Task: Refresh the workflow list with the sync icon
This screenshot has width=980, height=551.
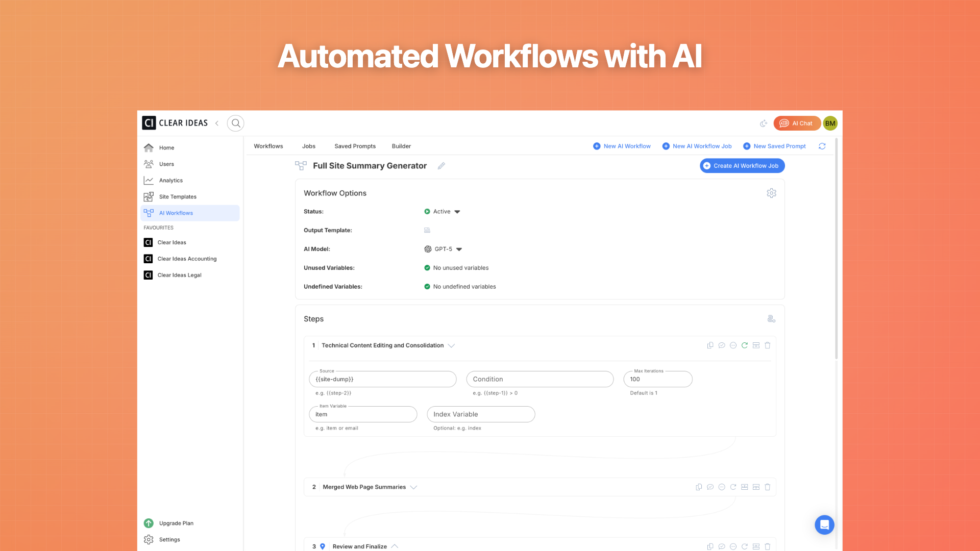Action: pos(822,146)
